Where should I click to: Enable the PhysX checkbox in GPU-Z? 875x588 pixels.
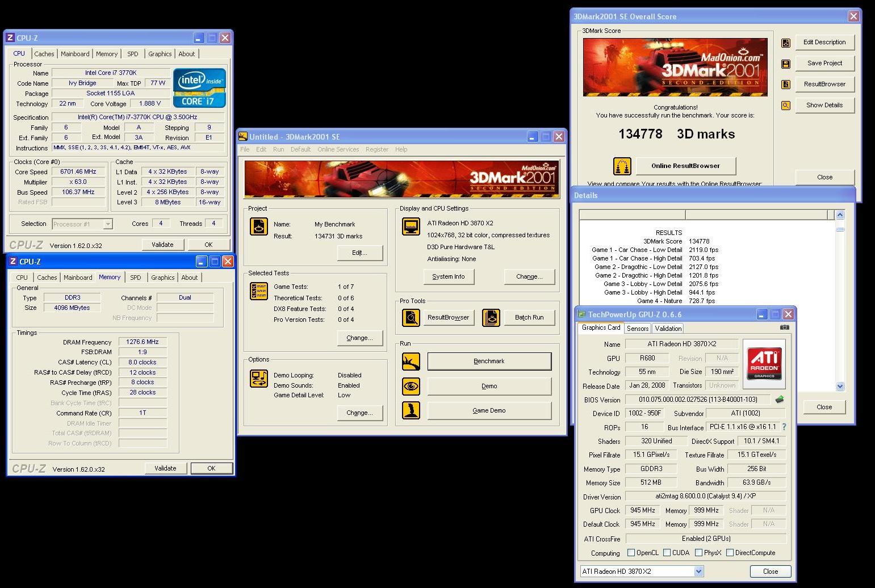point(698,552)
